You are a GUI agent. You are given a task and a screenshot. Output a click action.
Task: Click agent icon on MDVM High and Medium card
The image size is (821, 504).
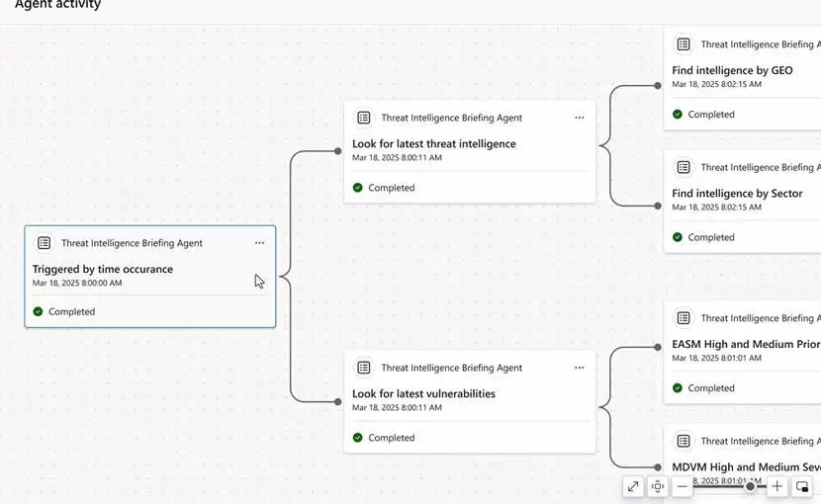point(684,441)
